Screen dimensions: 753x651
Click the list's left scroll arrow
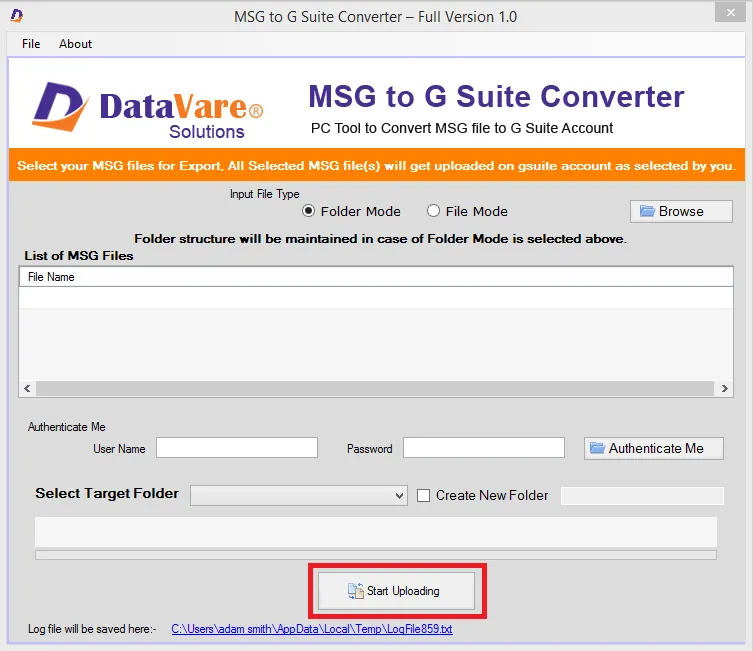pos(27,388)
